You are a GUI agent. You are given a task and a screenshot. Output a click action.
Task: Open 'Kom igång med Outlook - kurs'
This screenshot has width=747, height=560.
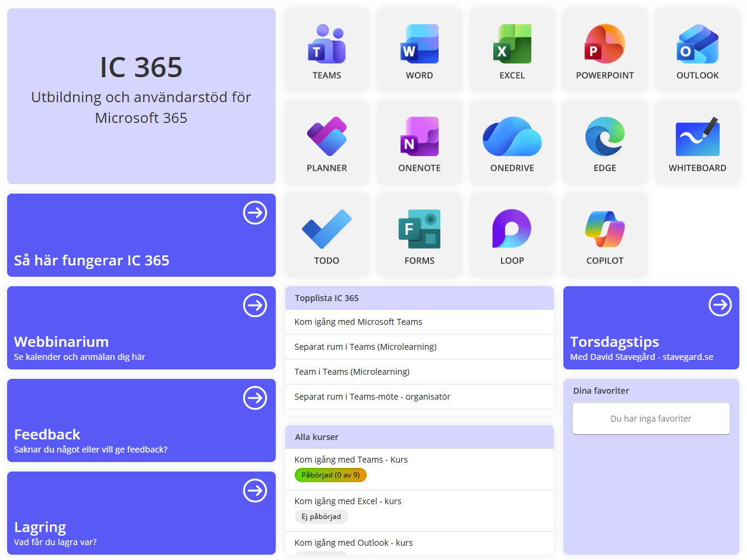354,543
